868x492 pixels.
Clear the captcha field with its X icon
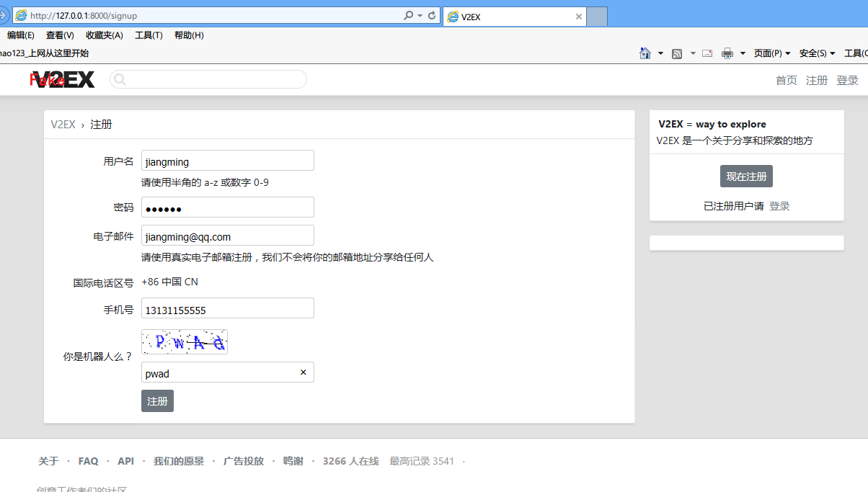click(303, 372)
